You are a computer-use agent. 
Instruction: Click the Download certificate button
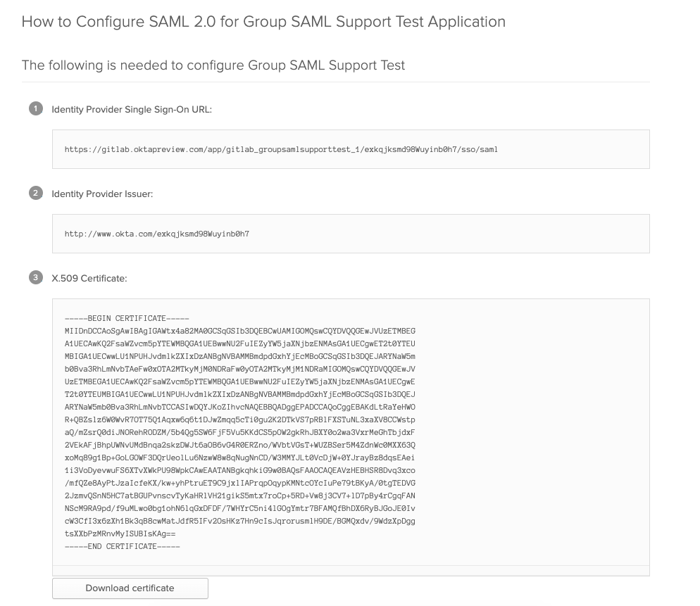tap(130, 588)
